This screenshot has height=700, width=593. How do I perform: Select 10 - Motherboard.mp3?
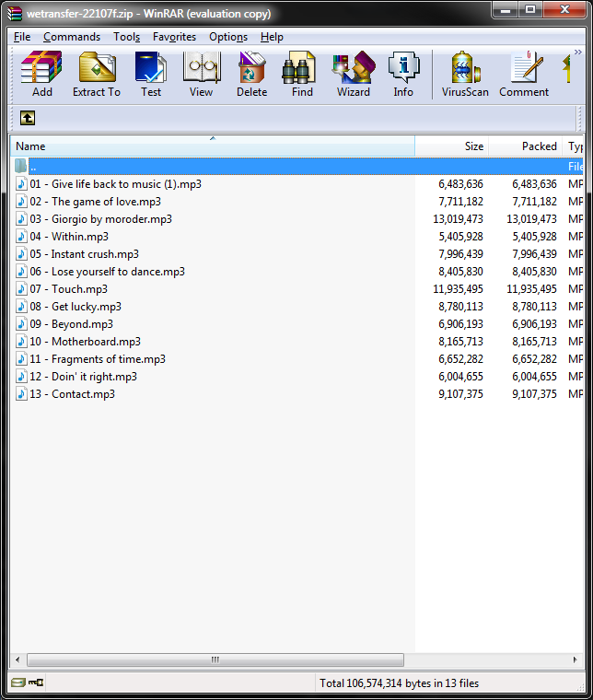[x=86, y=341]
